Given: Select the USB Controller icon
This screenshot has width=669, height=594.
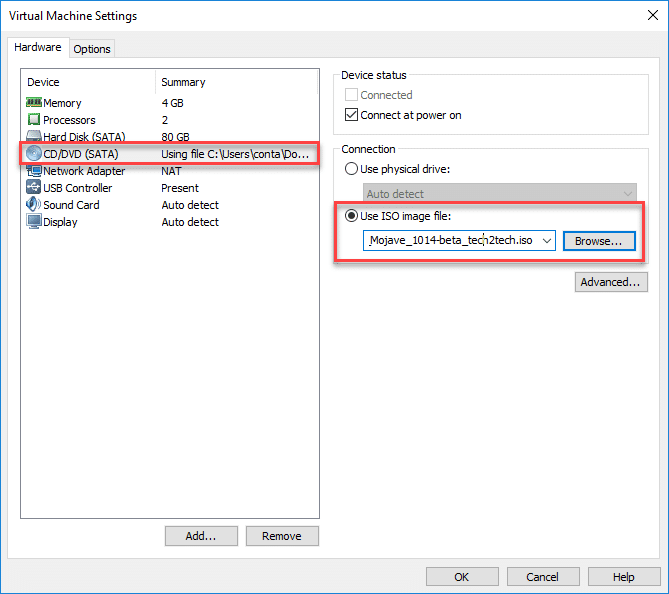Looking at the screenshot, I should [33, 188].
